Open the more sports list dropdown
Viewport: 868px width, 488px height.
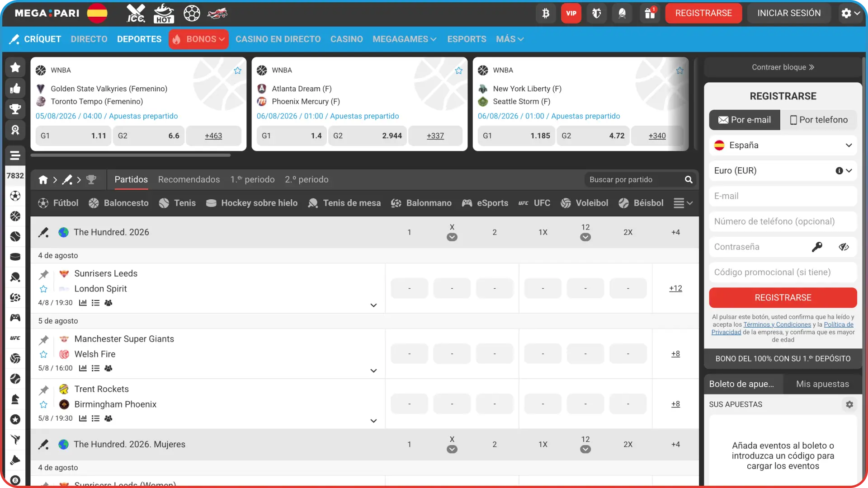pyautogui.click(x=683, y=203)
